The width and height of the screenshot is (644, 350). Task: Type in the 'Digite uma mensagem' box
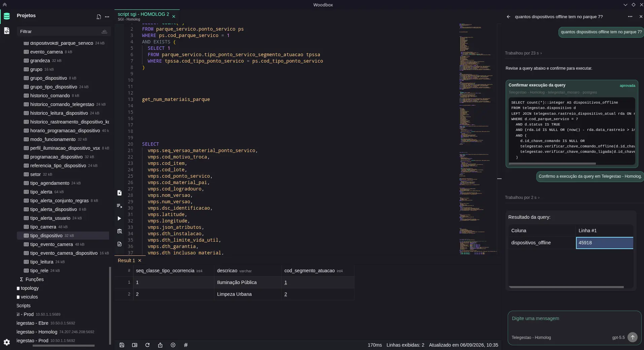[574, 318]
